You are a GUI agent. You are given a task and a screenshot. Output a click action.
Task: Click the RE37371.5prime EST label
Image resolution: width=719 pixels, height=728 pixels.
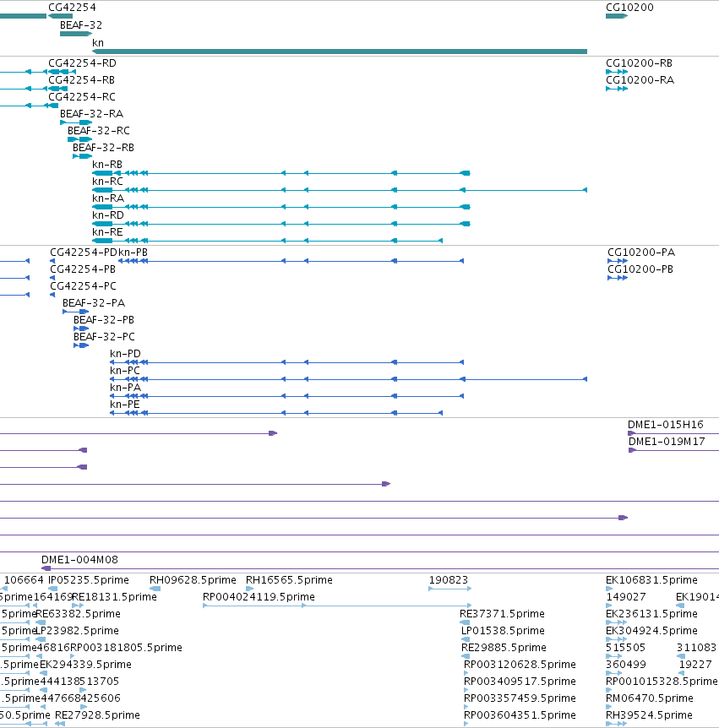502,613
